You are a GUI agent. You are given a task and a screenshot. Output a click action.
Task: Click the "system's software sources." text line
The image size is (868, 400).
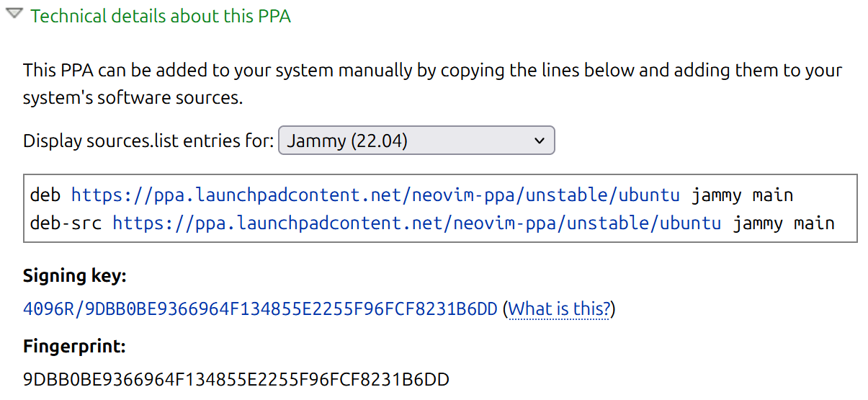click(133, 98)
